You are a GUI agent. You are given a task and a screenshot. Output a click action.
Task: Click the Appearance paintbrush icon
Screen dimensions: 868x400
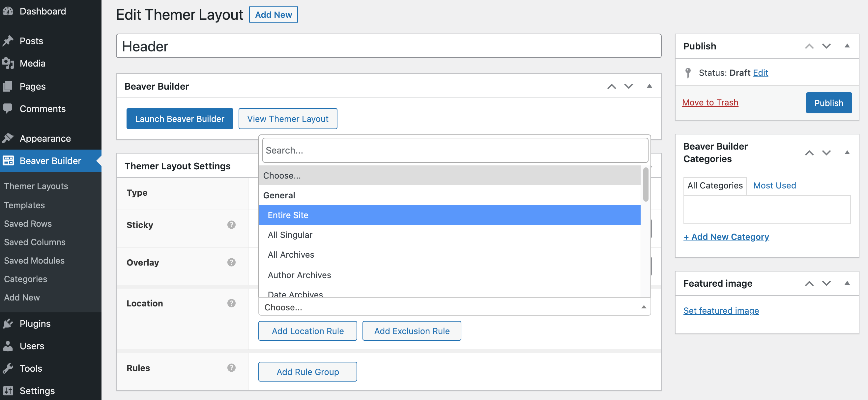(8, 138)
